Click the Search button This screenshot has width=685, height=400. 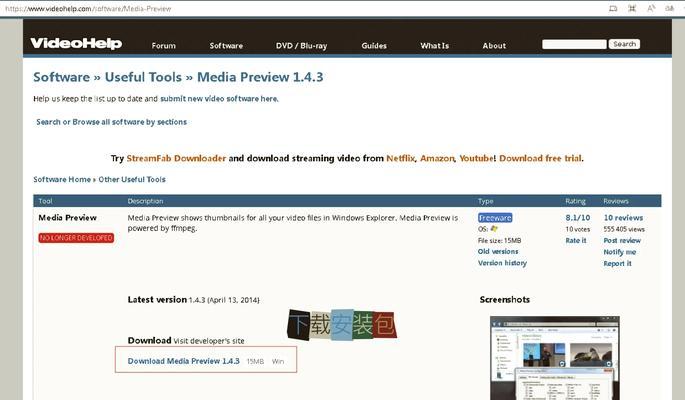pyautogui.click(x=624, y=44)
